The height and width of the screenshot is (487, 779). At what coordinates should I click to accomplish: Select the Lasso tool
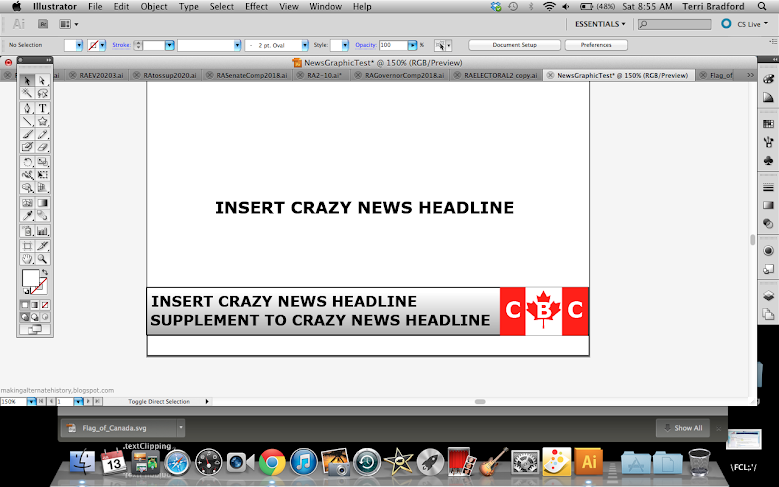coord(42,93)
